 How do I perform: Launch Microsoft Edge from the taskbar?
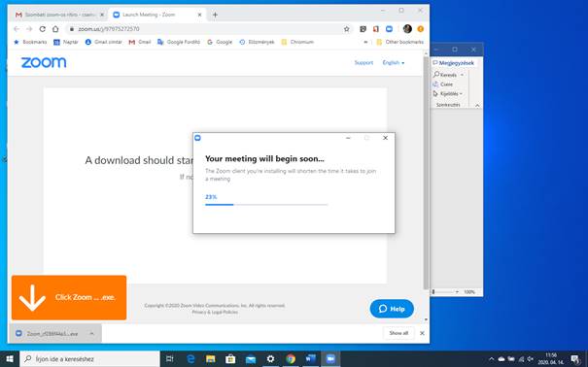pos(190,359)
